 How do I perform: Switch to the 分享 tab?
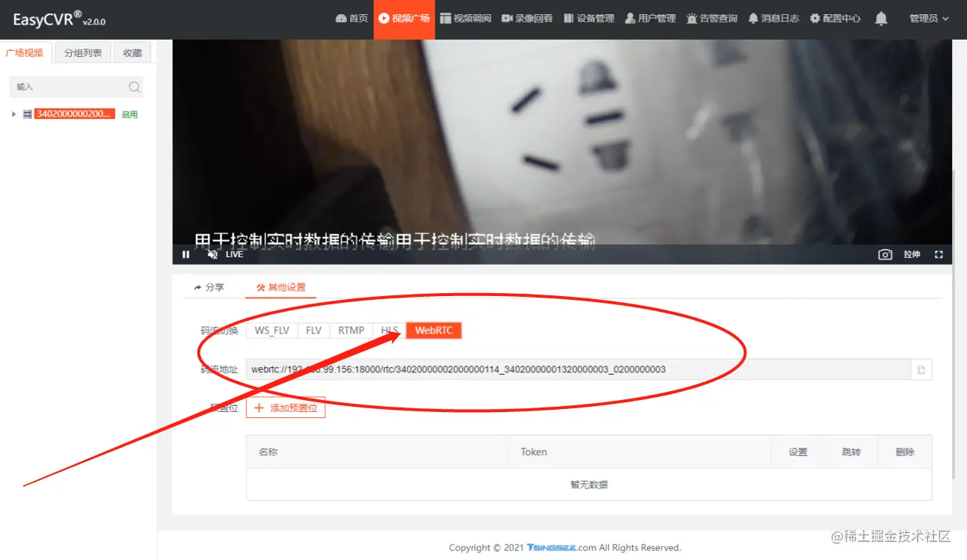209,287
